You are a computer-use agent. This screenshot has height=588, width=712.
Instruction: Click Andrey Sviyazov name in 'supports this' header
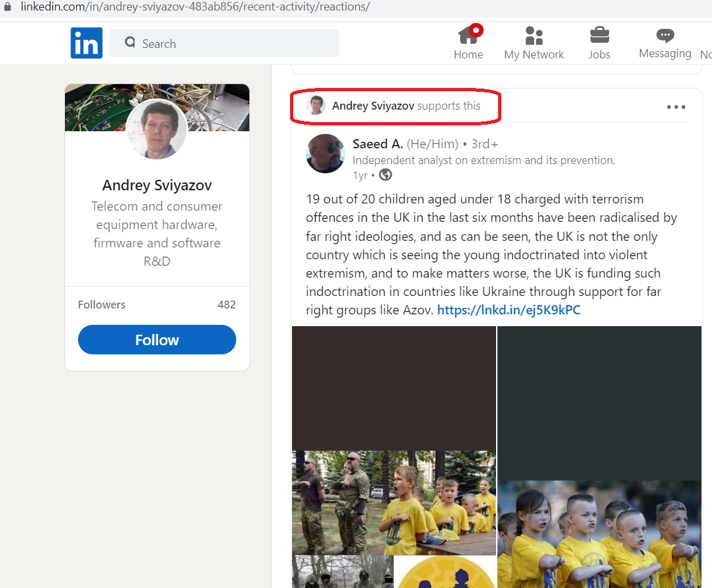373,106
